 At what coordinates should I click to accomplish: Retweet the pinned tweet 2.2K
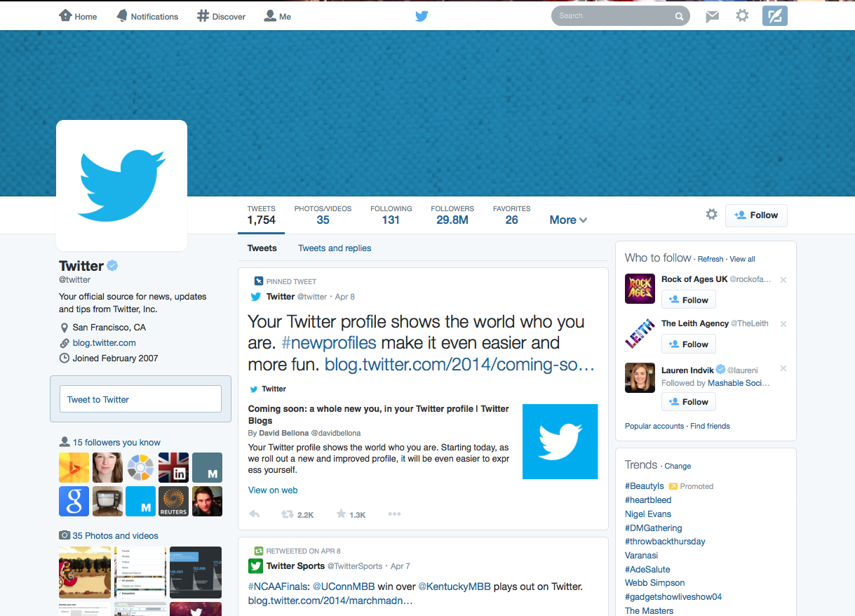[x=297, y=514]
